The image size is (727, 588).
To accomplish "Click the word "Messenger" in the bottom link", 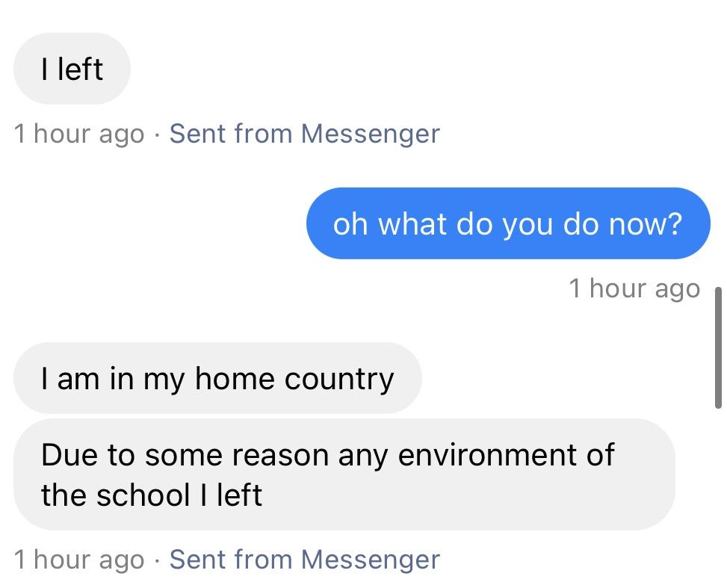I will pyautogui.click(x=371, y=560).
